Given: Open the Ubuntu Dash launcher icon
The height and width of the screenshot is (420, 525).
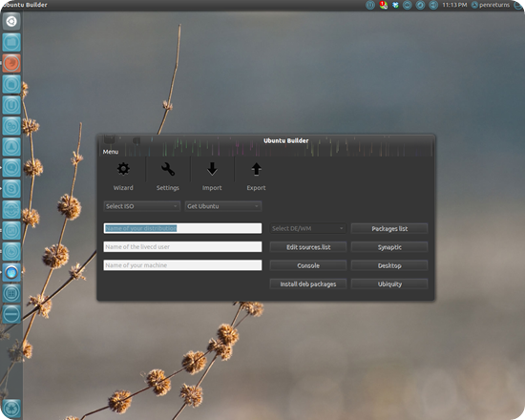Looking at the screenshot, I should (11, 21).
